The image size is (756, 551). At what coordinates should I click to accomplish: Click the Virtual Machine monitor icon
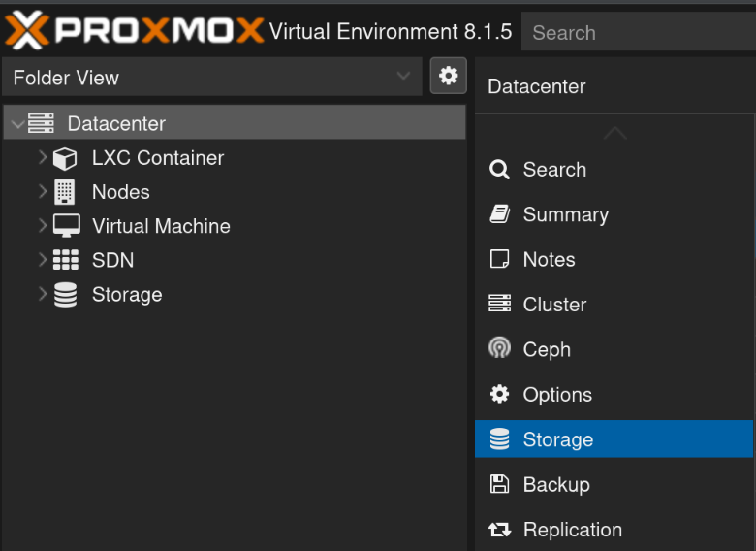click(x=65, y=226)
